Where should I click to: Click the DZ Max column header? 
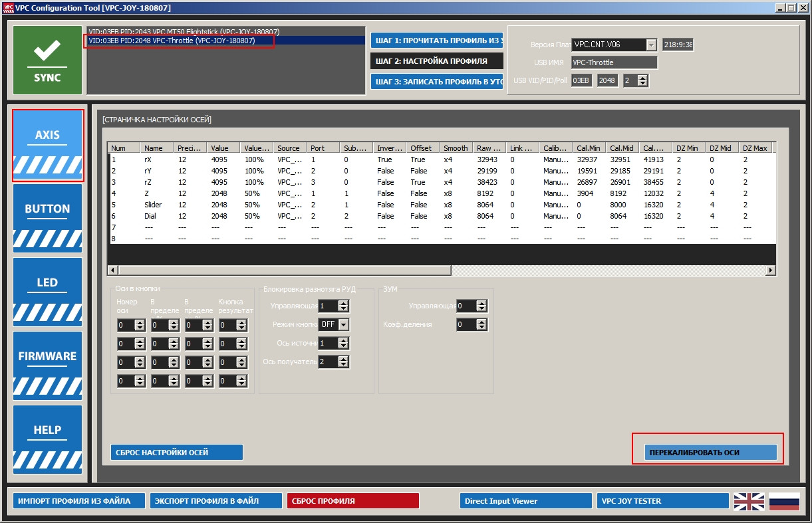[755, 148]
